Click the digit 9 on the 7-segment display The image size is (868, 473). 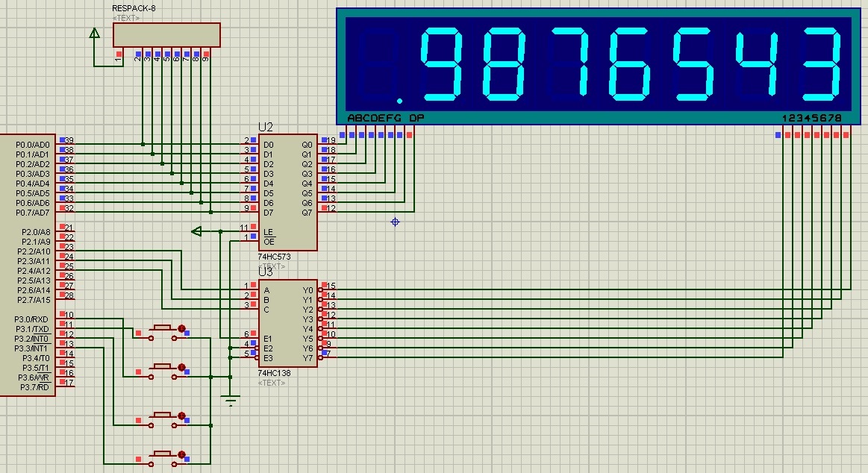coord(441,64)
